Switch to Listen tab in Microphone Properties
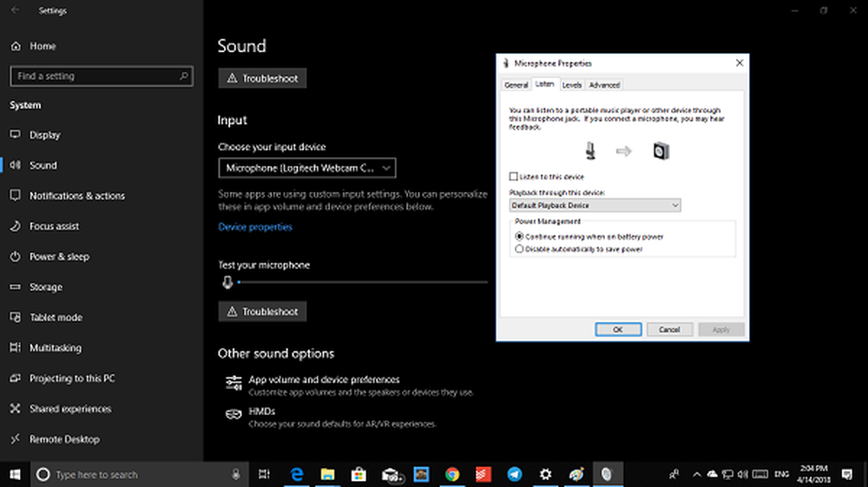The image size is (868, 487). (545, 84)
